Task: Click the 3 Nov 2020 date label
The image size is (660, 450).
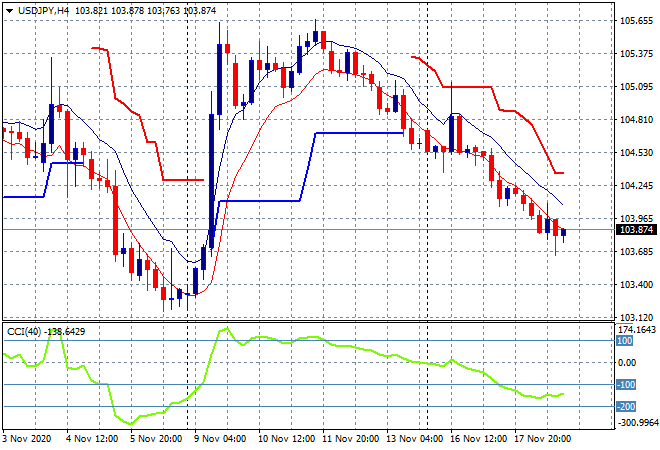Action: tap(27, 439)
